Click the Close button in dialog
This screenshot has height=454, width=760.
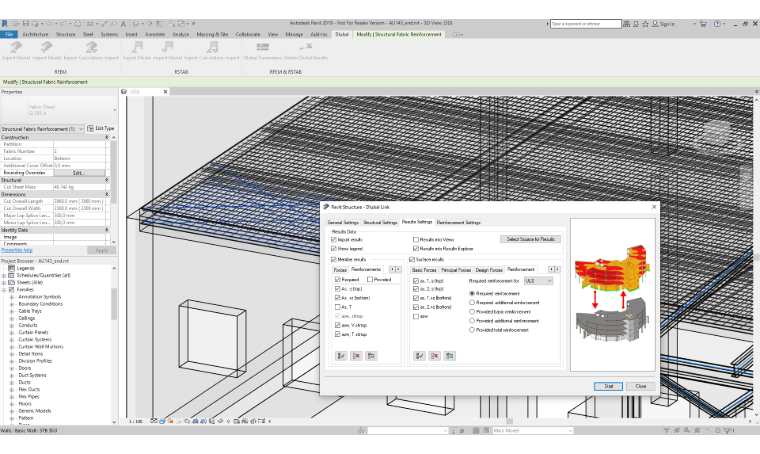click(641, 386)
